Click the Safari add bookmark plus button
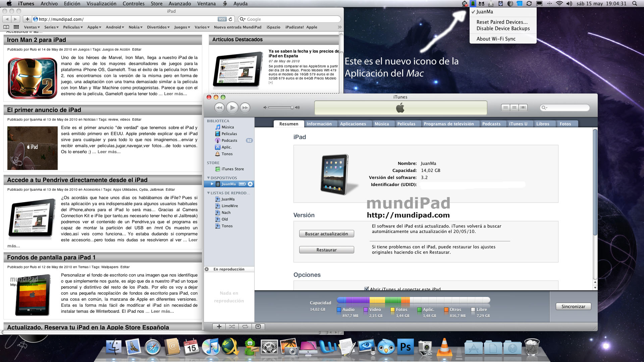The width and height of the screenshot is (644, 362). click(x=28, y=19)
